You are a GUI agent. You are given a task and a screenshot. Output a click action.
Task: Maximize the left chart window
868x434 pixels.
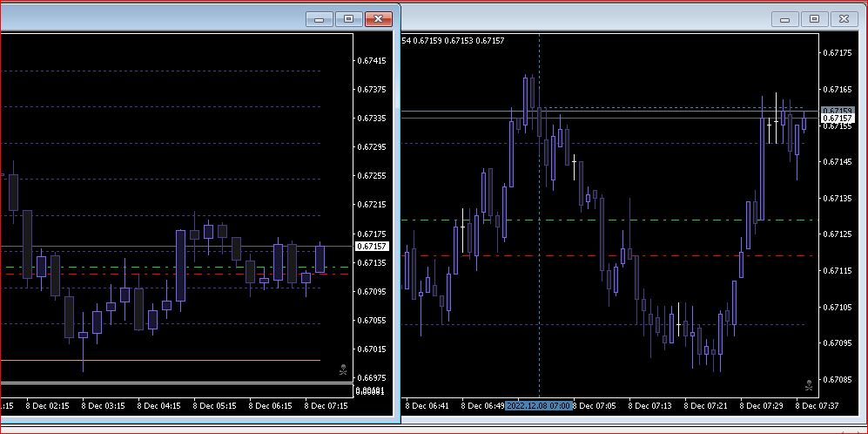click(x=349, y=19)
